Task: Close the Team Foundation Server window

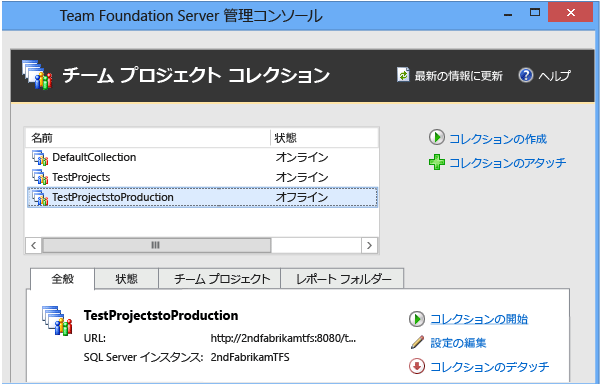Action: point(571,13)
